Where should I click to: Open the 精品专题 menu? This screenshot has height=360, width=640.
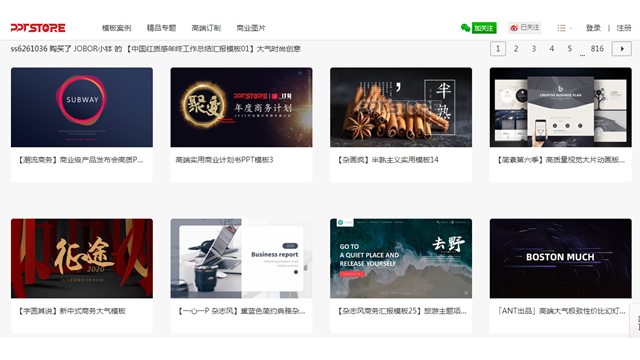(161, 28)
